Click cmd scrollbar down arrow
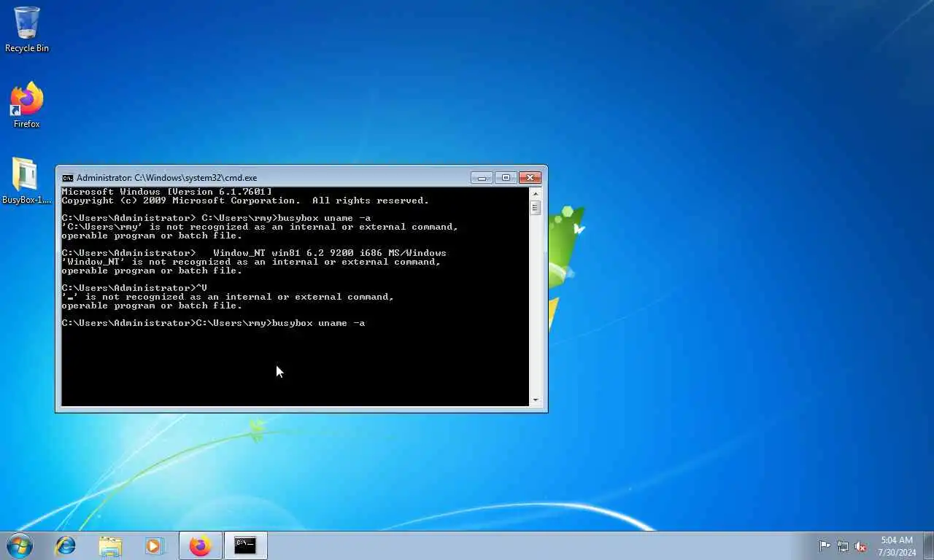This screenshot has width=934, height=560. click(536, 400)
